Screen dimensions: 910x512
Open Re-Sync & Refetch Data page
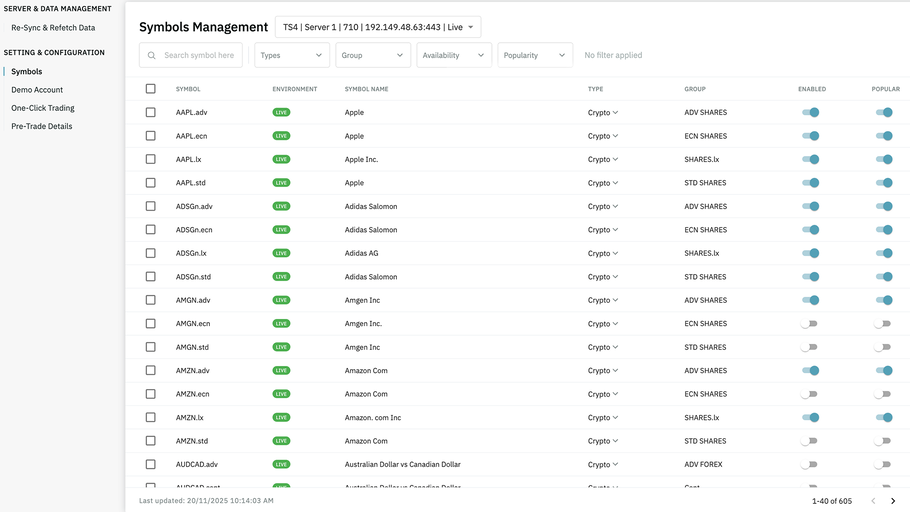[x=53, y=28]
